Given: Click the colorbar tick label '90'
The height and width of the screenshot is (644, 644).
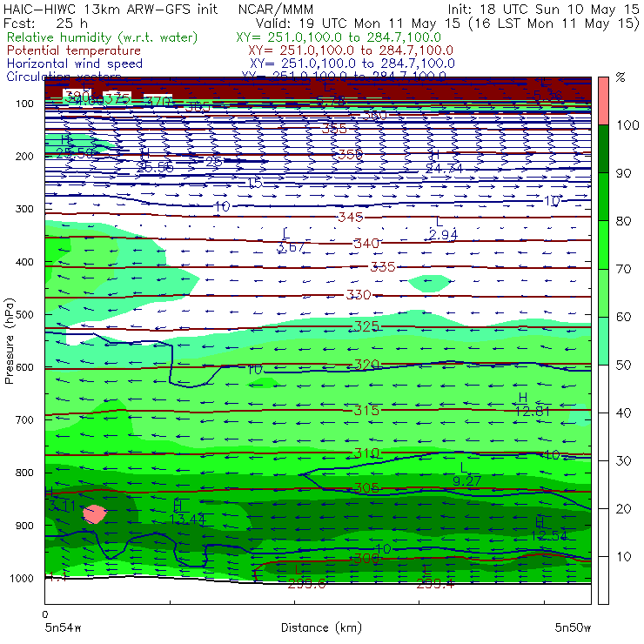Looking at the screenshot, I should click(623, 173).
